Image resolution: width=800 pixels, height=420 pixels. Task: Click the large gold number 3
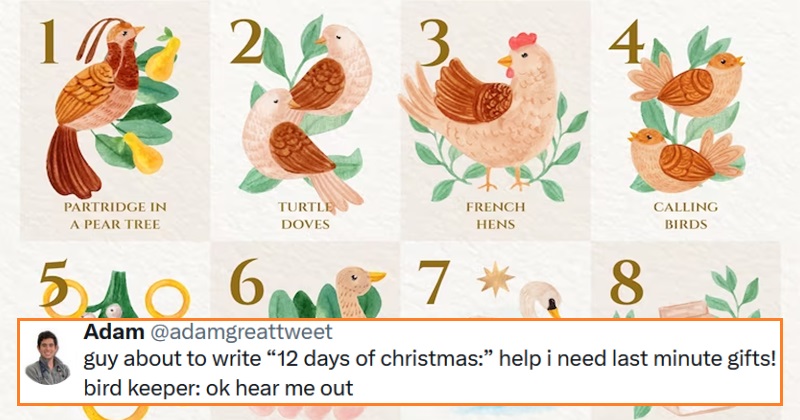tap(434, 44)
